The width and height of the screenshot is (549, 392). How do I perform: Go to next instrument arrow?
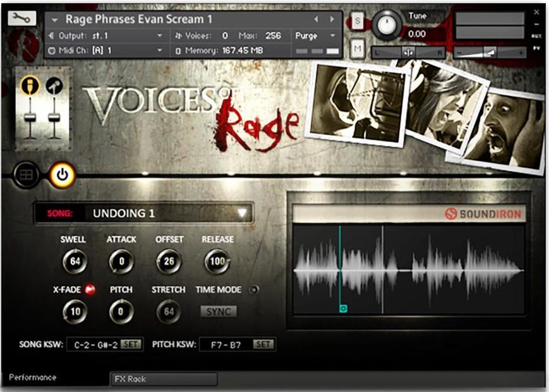[x=332, y=20]
